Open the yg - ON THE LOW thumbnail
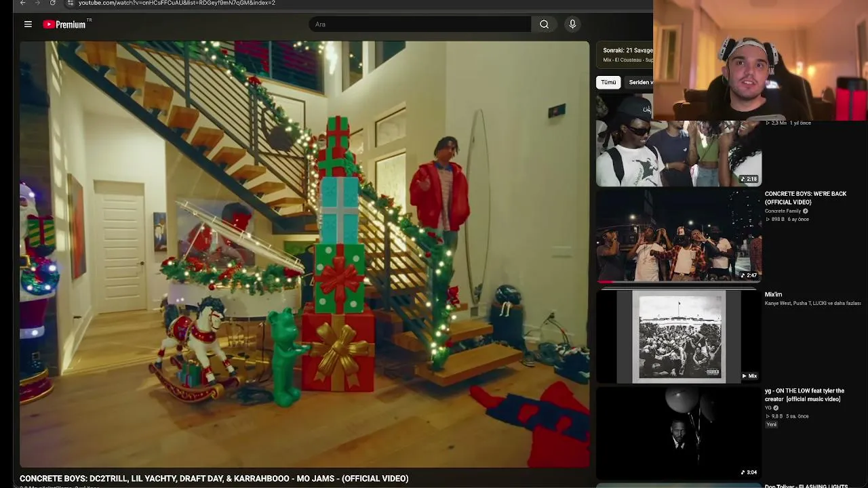 (679, 433)
